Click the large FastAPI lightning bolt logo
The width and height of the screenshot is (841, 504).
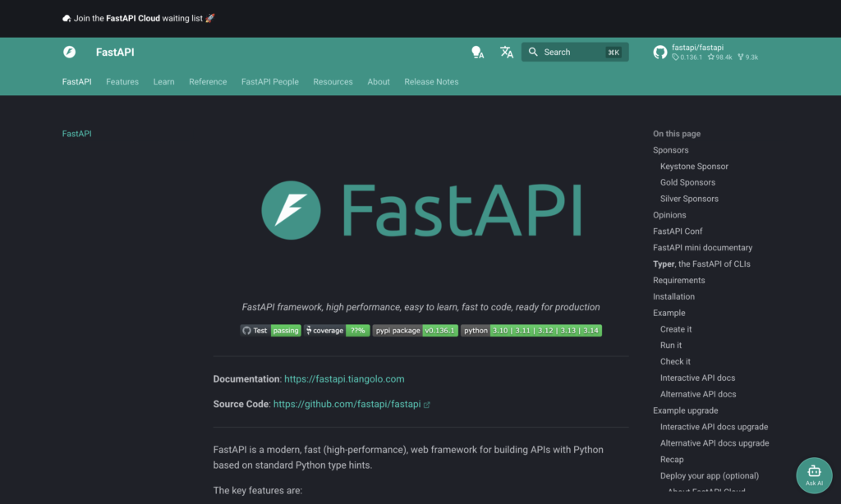(291, 209)
